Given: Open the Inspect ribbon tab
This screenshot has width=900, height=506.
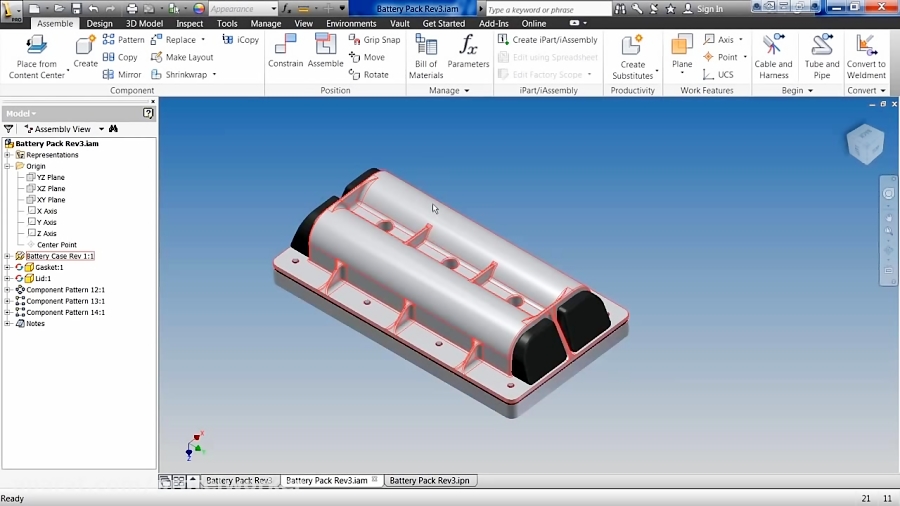Looking at the screenshot, I should click(x=189, y=23).
